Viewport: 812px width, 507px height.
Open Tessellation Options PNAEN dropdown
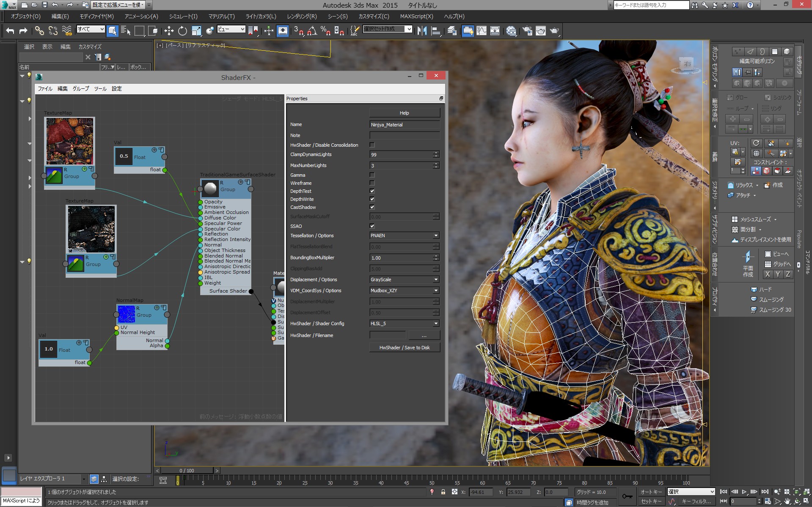(x=404, y=236)
